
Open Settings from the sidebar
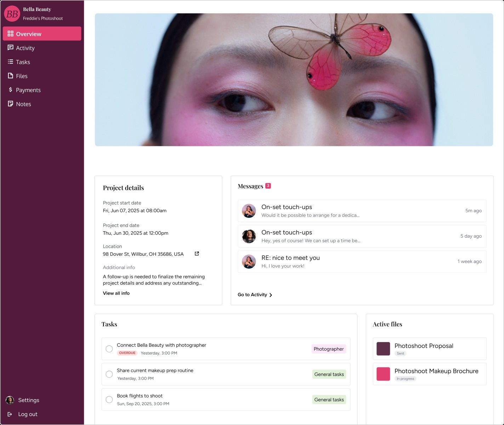29,400
